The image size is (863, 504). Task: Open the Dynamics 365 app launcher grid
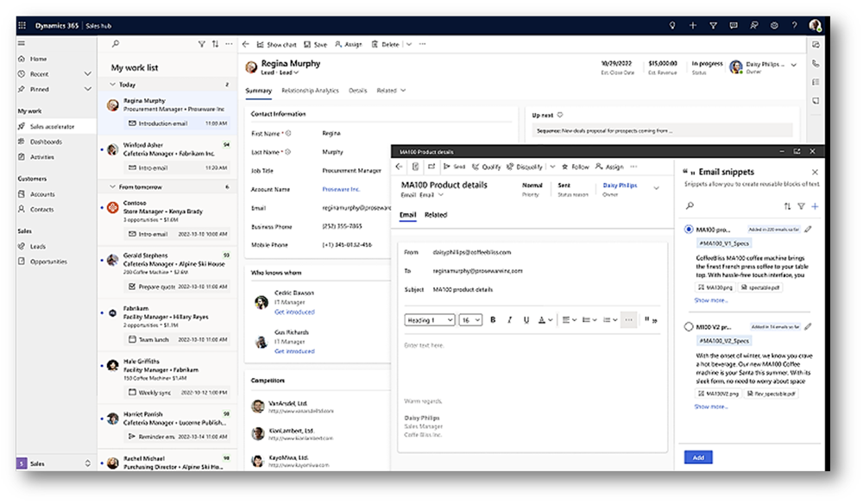(x=22, y=26)
